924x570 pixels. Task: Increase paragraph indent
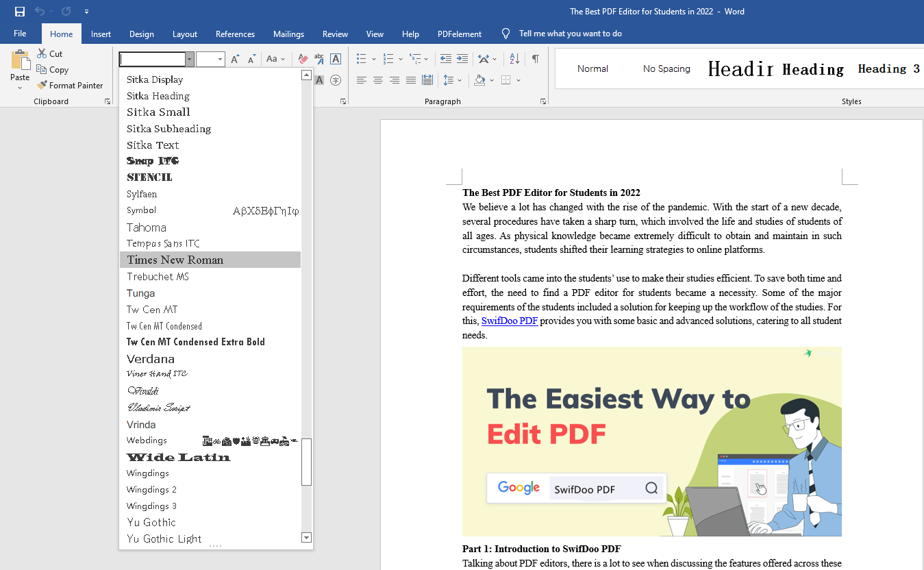click(462, 59)
